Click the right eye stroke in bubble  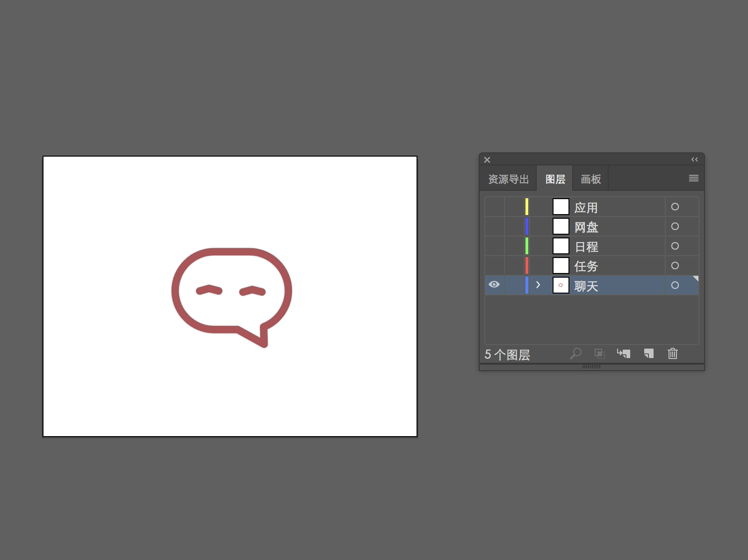click(252, 291)
